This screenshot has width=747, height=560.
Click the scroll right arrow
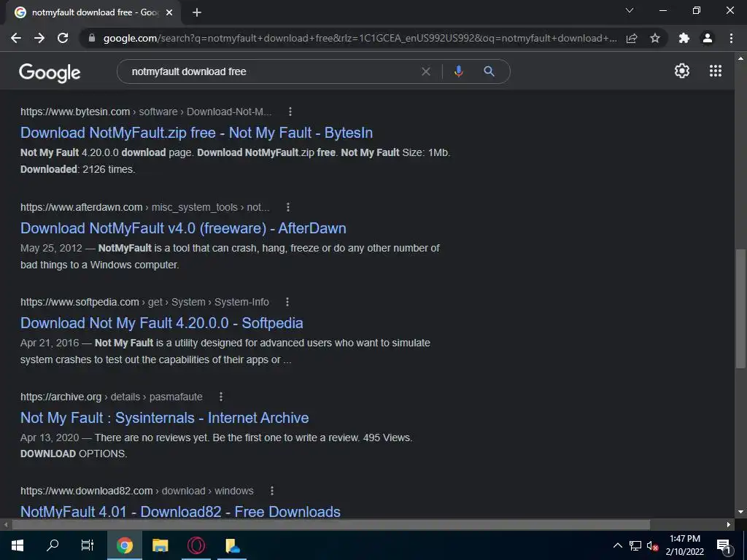729,525
